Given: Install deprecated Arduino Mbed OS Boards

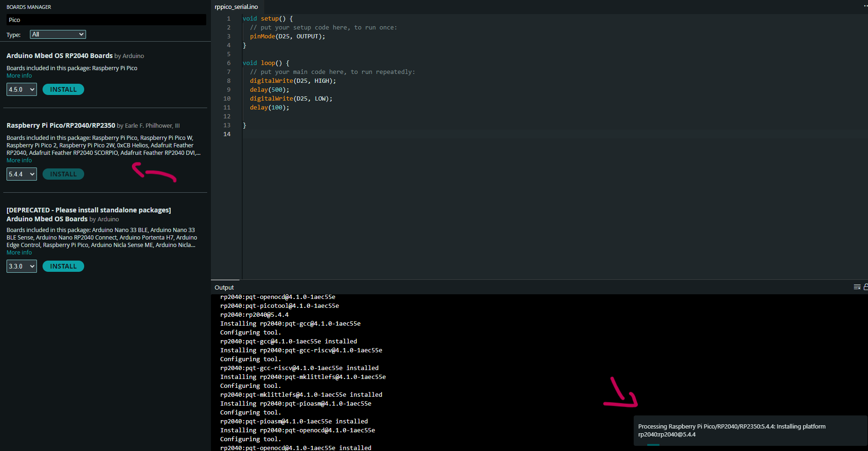Looking at the screenshot, I should 63,266.
